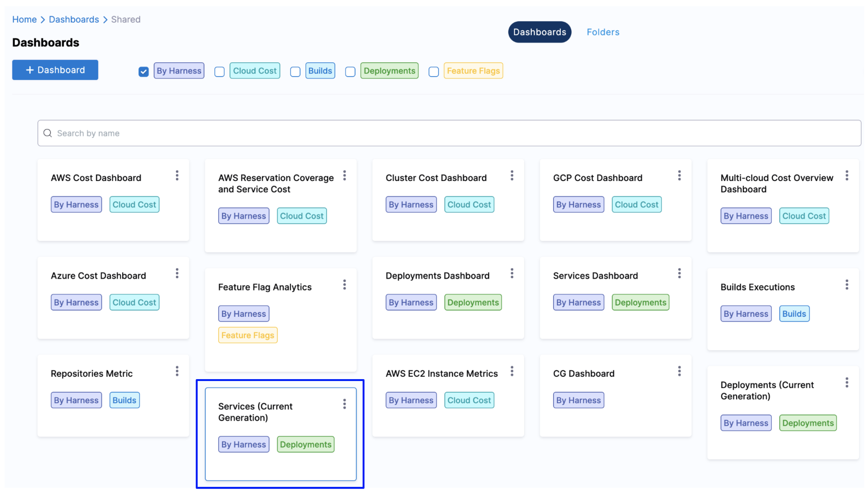Open Services (Current Generation) title
The height and width of the screenshot is (494, 868).
point(256,412)
